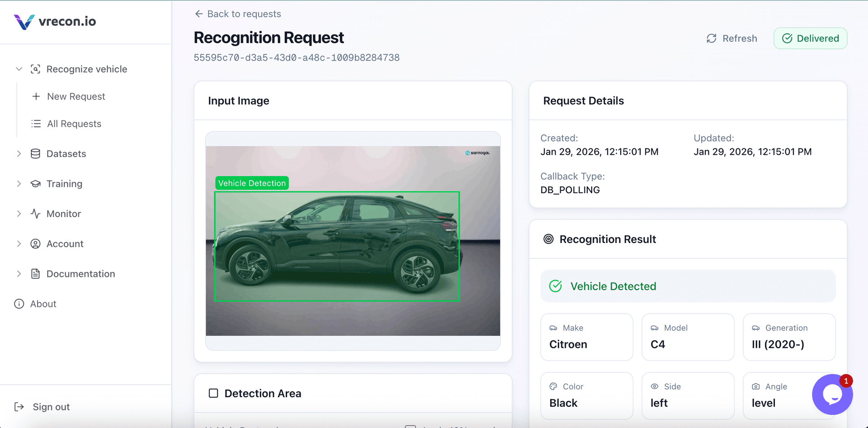Enable the Detection Area checkbox
Image resolution: width=868 pixels, height=428 pixels.
(213, 393)
